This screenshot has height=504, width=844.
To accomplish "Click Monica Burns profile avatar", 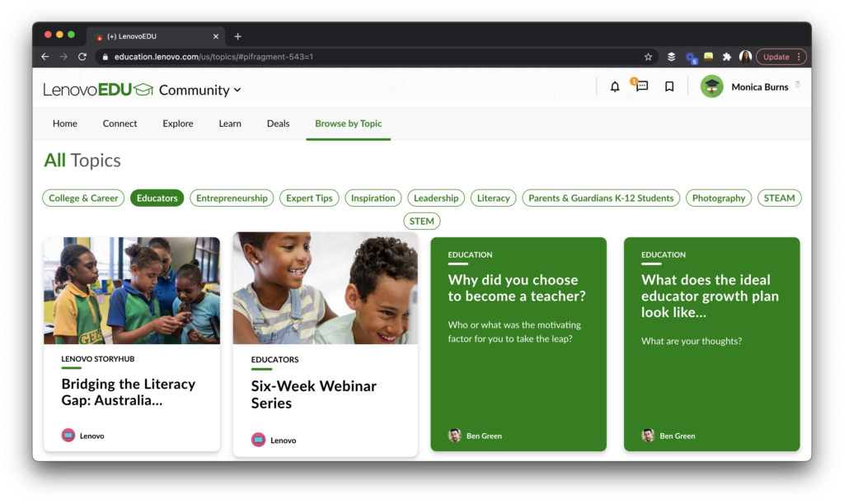I will click(710, 86).
